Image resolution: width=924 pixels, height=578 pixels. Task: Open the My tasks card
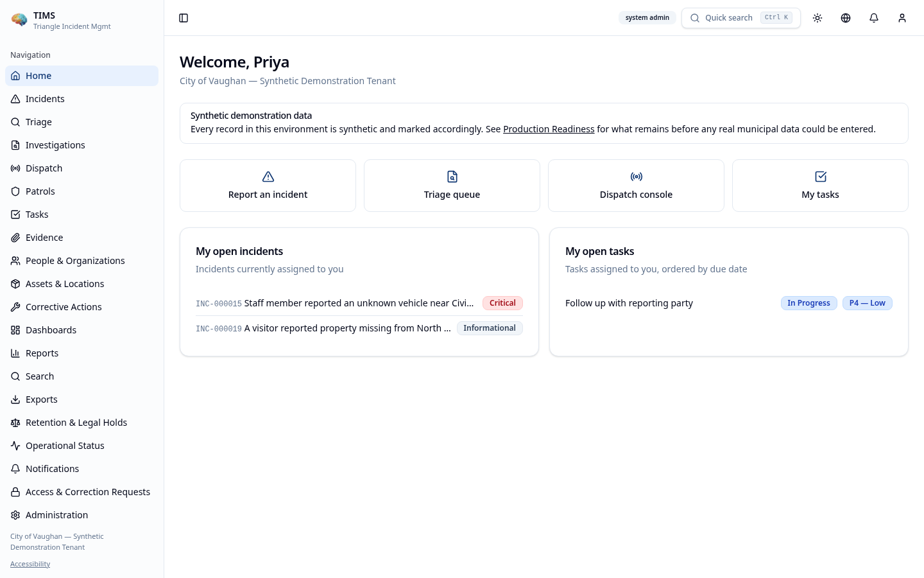pos(820,186)
